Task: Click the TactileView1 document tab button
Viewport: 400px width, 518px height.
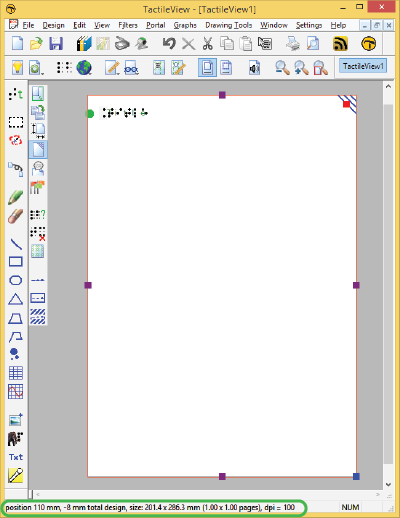Action: tap(363, 66)
